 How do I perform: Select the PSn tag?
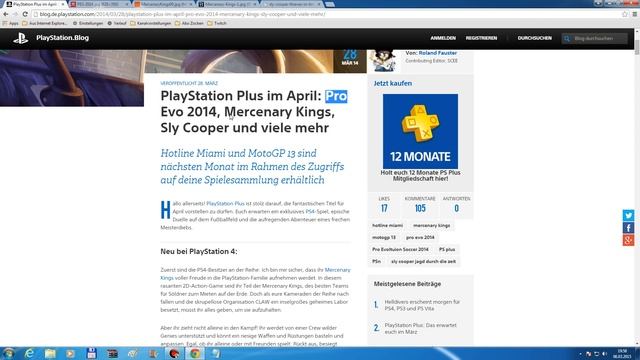(x=376, y=261)
